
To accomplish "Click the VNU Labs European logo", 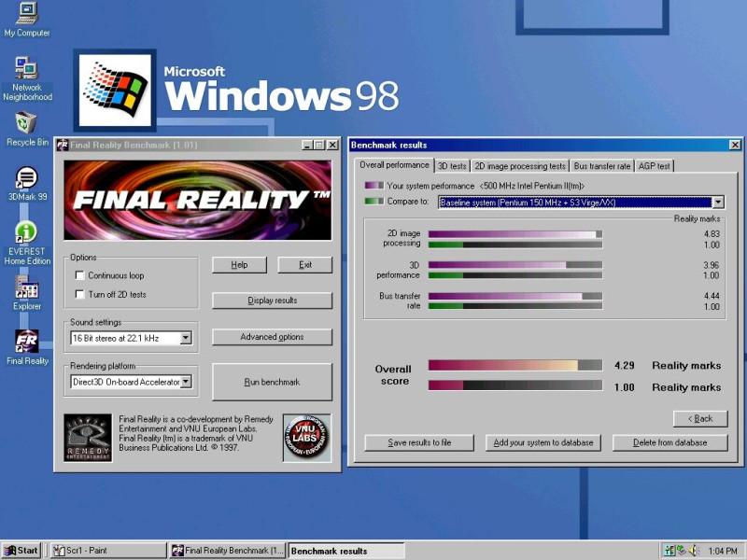I will point(306,438).
